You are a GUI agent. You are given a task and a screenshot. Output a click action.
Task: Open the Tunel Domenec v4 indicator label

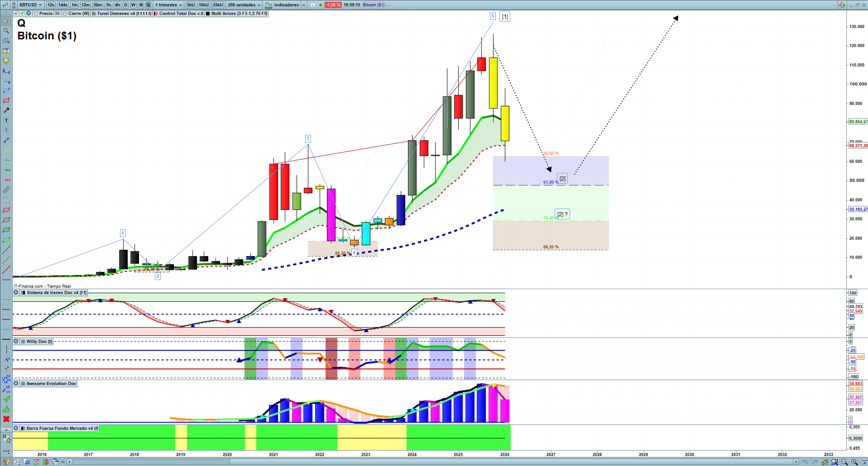click(x=124, y=14)
